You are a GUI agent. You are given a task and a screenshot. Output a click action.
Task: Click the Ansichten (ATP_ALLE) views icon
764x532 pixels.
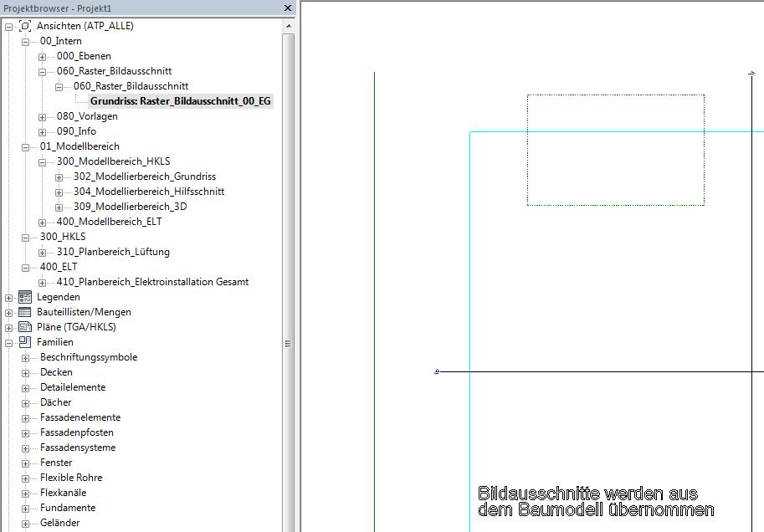point(25,26)
